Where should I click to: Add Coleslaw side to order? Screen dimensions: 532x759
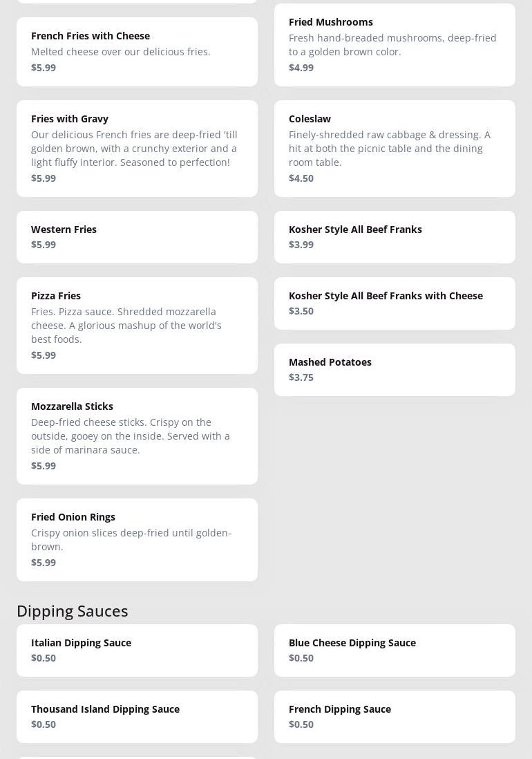(395, 149)
